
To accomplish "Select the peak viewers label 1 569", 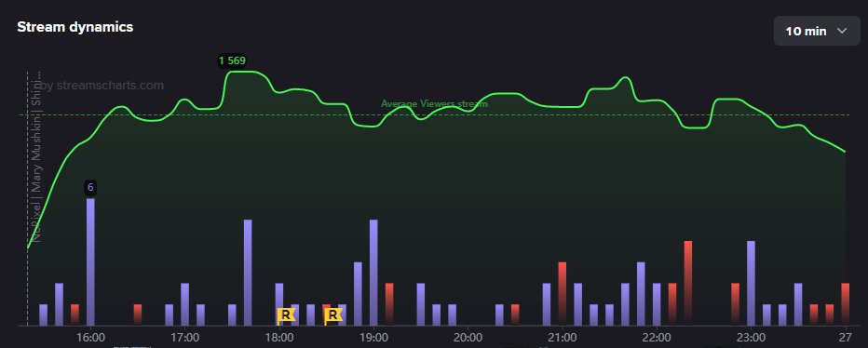I will tap(232, 60).
